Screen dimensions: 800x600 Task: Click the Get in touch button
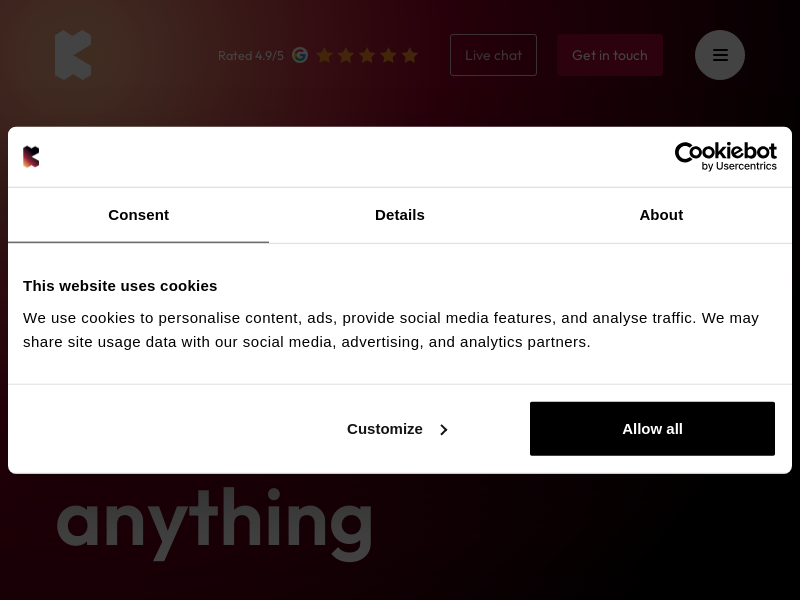click(610, 55)
